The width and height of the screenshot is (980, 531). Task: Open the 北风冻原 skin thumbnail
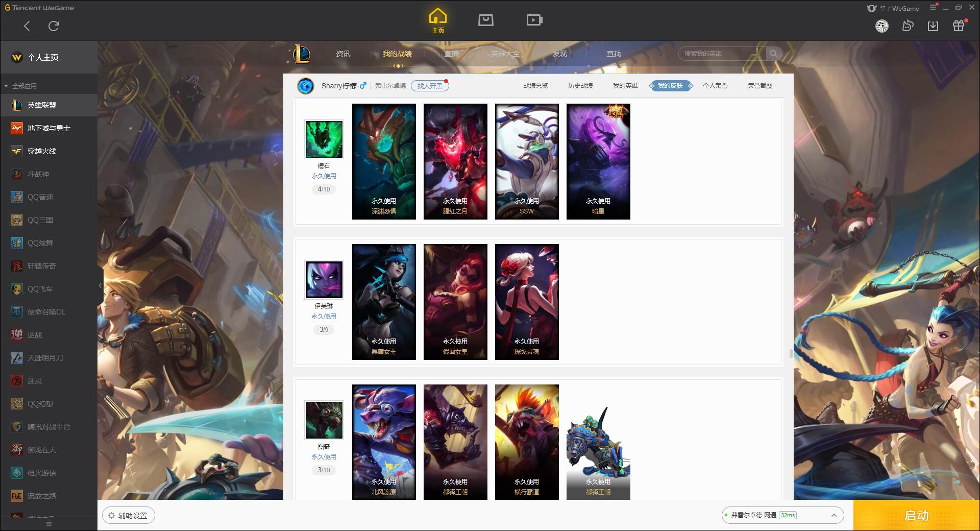(x=384, y=442)
